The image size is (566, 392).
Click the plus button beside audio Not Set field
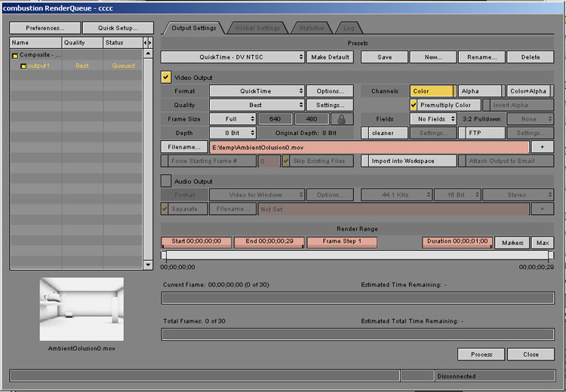coord(542,209)
